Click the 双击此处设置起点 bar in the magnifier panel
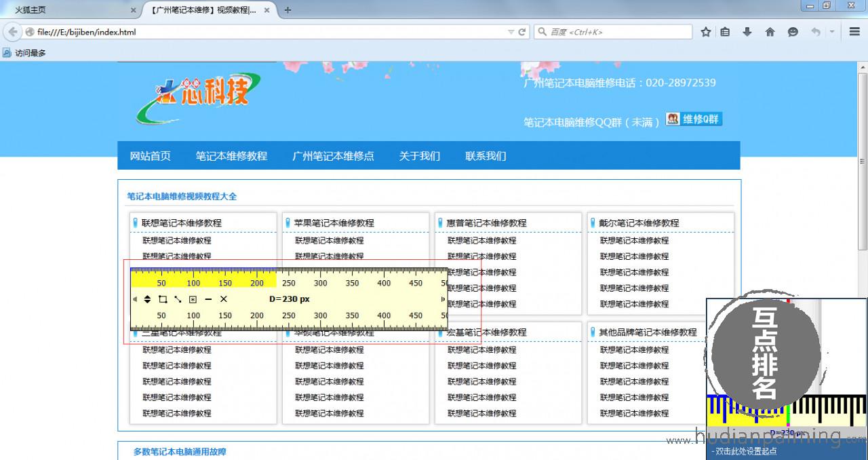The image size is (868, 460). 787,451
